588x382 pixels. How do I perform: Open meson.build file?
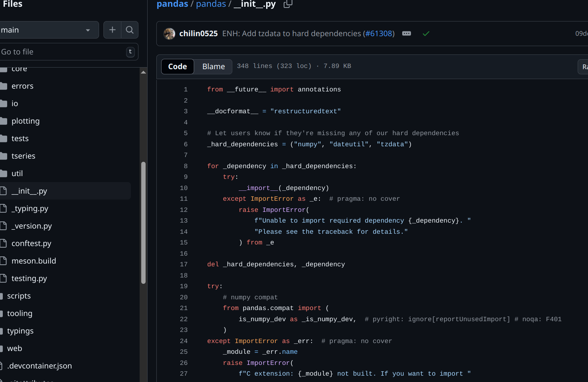pyautogui.click(x=33, y=261)
